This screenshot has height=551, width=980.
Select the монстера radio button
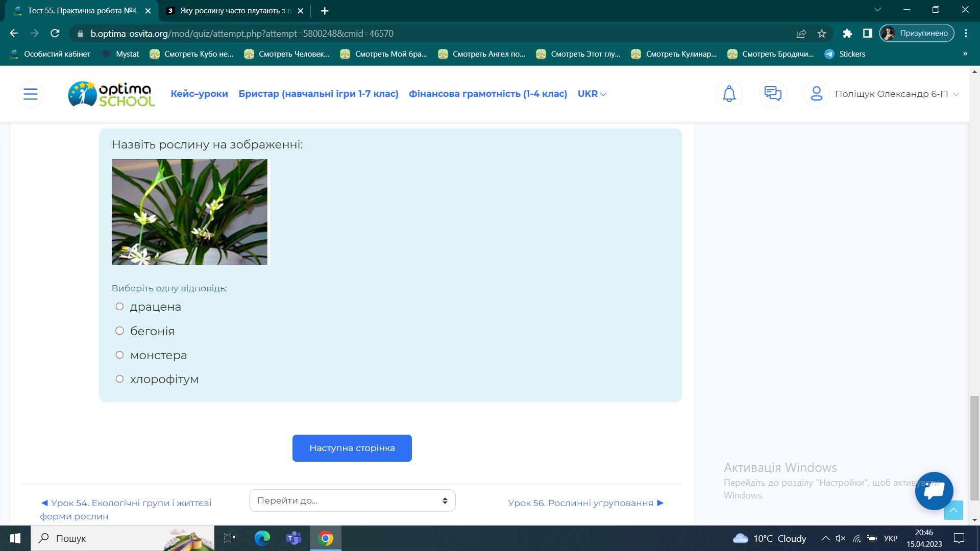coord(119,355)
